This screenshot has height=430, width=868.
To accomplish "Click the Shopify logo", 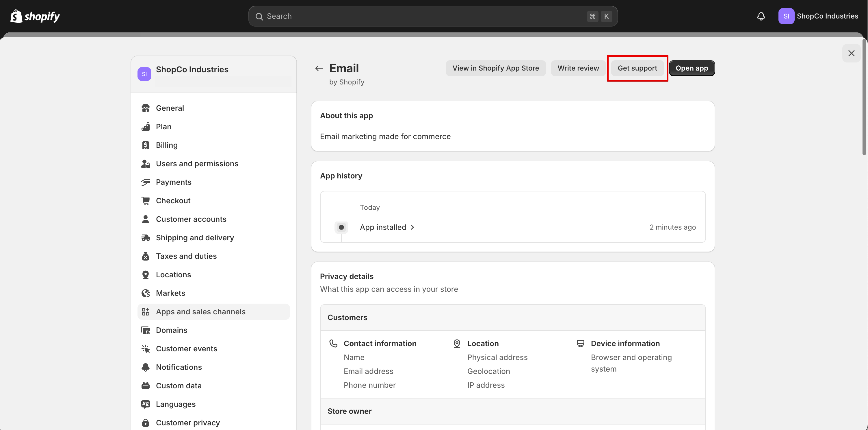I will point(35,16).
